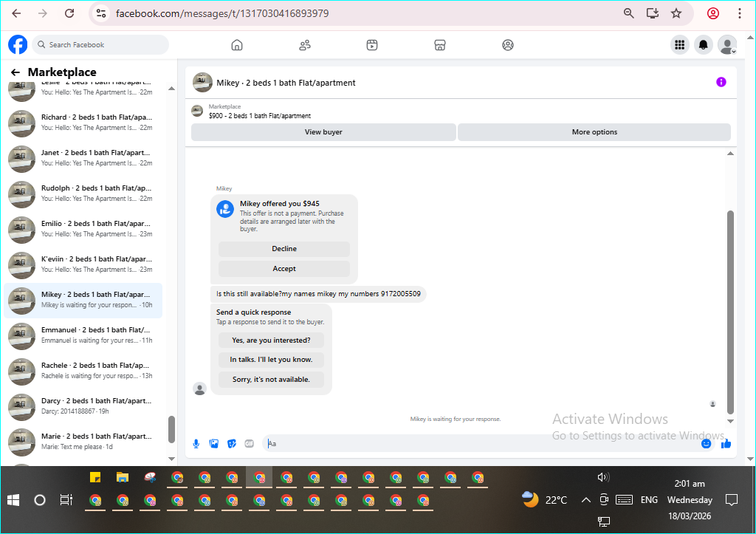Click the install app icon in address bar
The image size is (756, 534).
653,13
